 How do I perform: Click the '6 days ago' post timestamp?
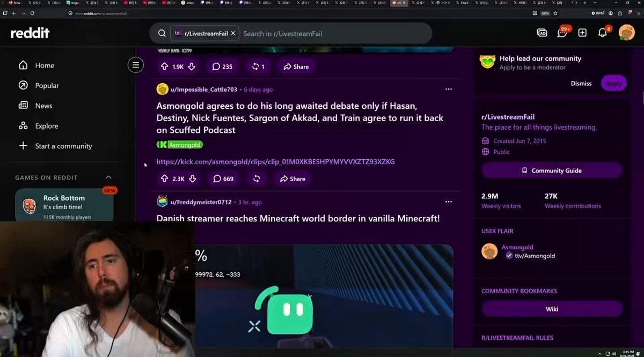[x=258, y=90]
